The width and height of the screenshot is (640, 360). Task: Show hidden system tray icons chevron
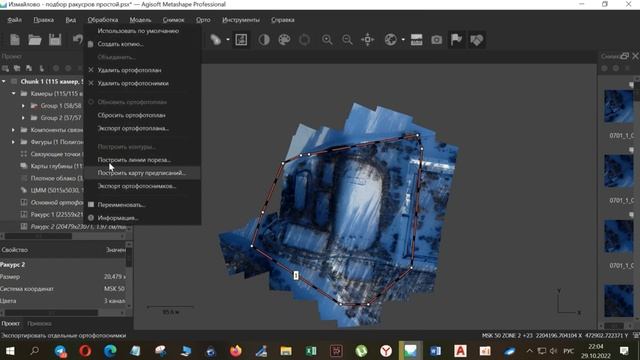coord(529,351)
